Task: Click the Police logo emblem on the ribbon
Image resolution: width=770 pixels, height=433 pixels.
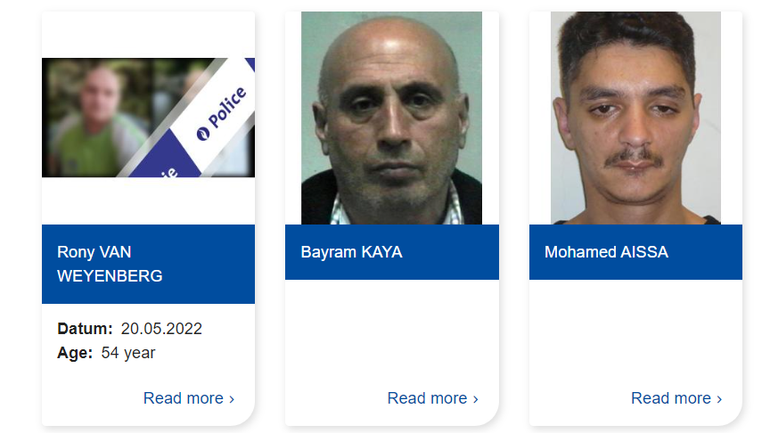Action: (203, 133)
